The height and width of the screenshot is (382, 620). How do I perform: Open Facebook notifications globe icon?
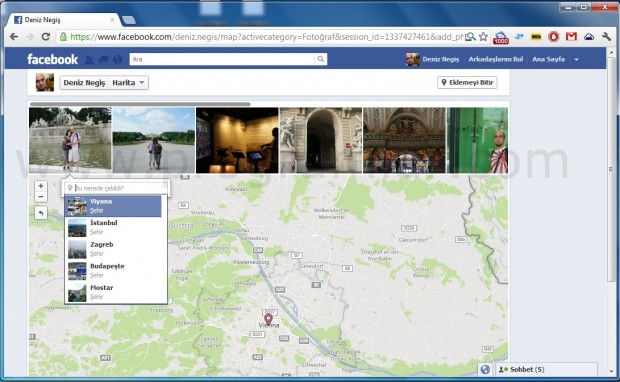coord(117,59)
